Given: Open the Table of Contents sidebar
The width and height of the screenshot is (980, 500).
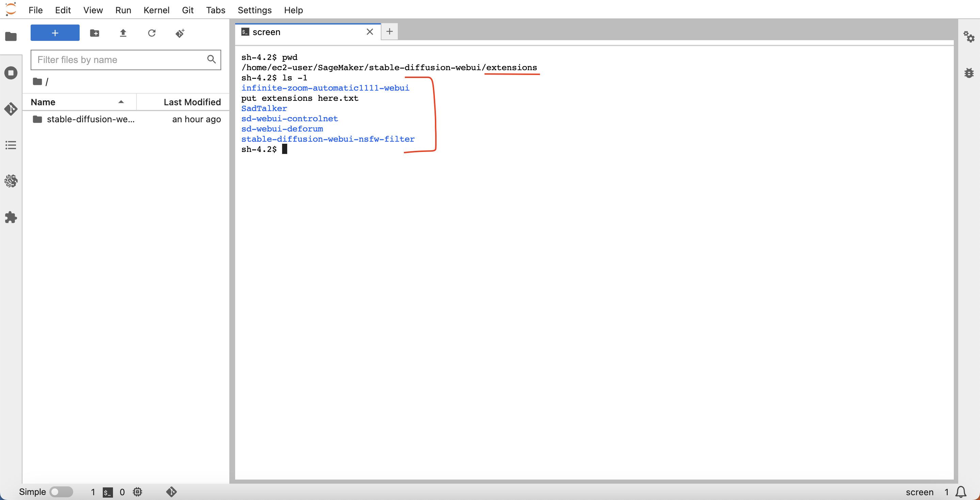Looking at the screenshot, I should pos(11,145).
